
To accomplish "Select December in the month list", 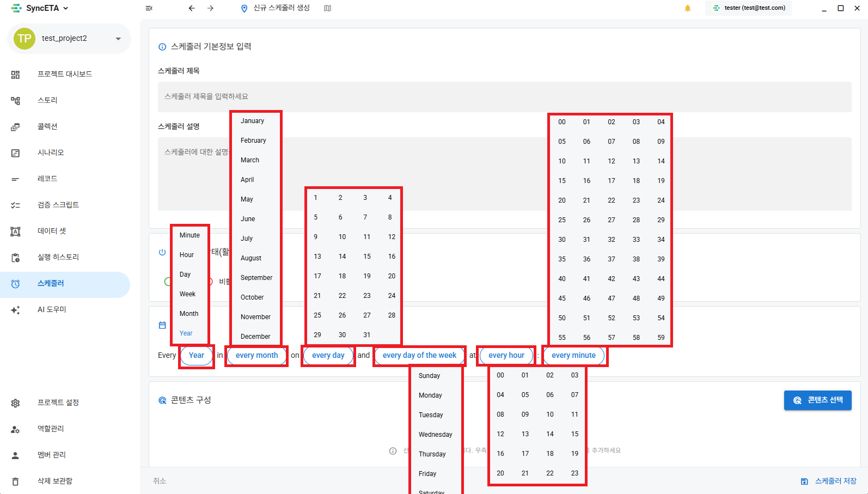I will pos(255,337).
